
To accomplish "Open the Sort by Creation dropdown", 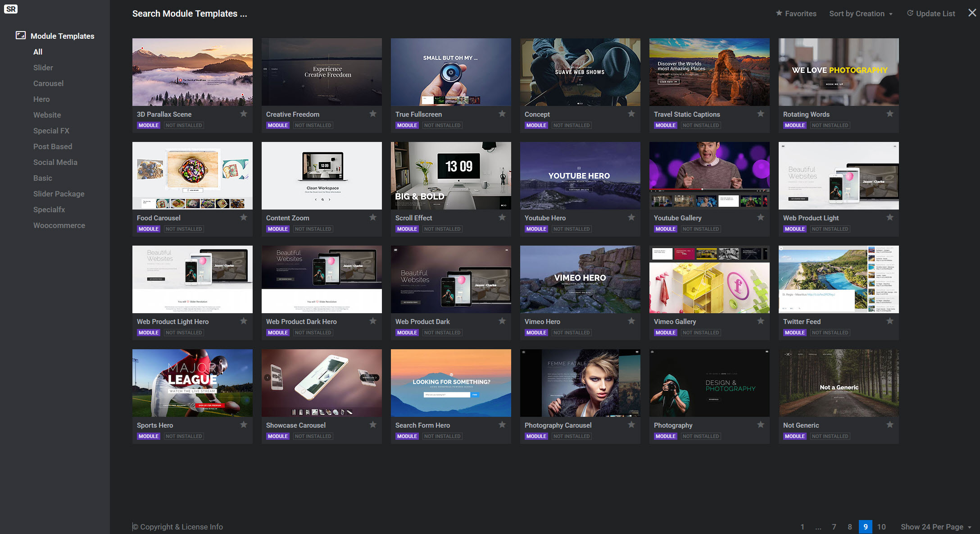I will click(860, 14).
